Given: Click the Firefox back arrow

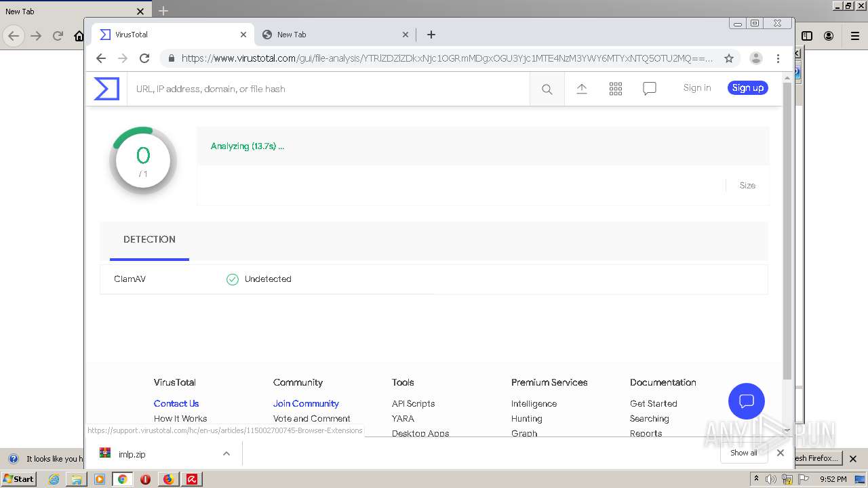Looking at the screenshot, I should point(14,36).
